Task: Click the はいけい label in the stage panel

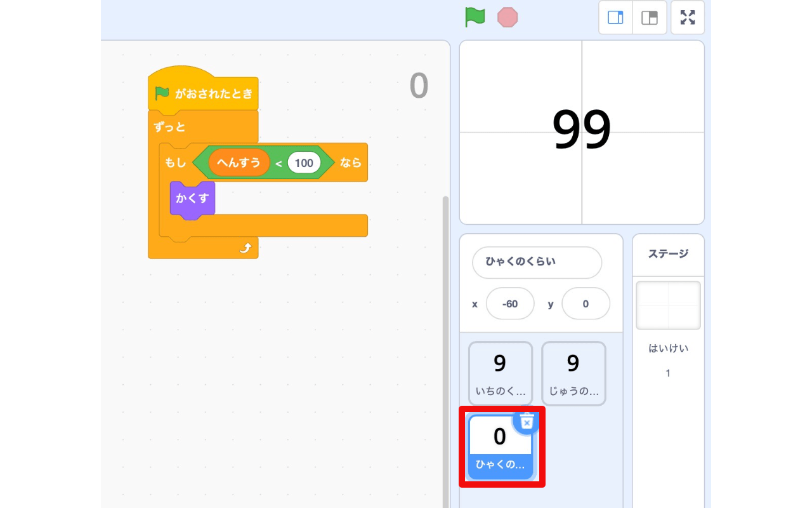Action: (x=668, y=349)
